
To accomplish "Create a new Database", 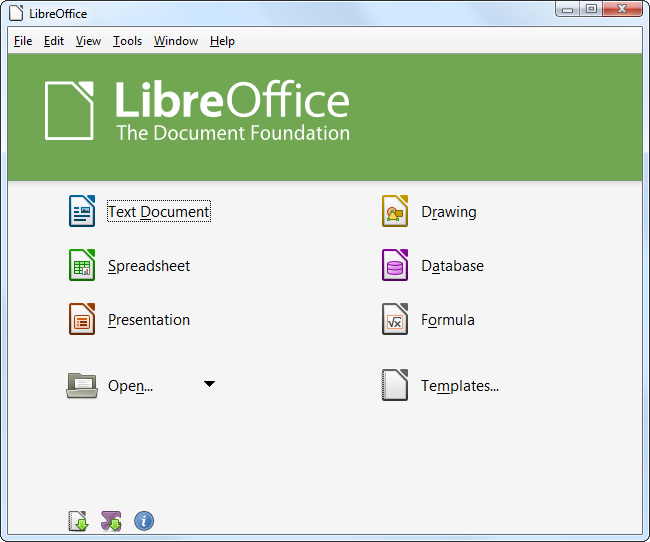I will pyautogui.click(x=453, y=266).
